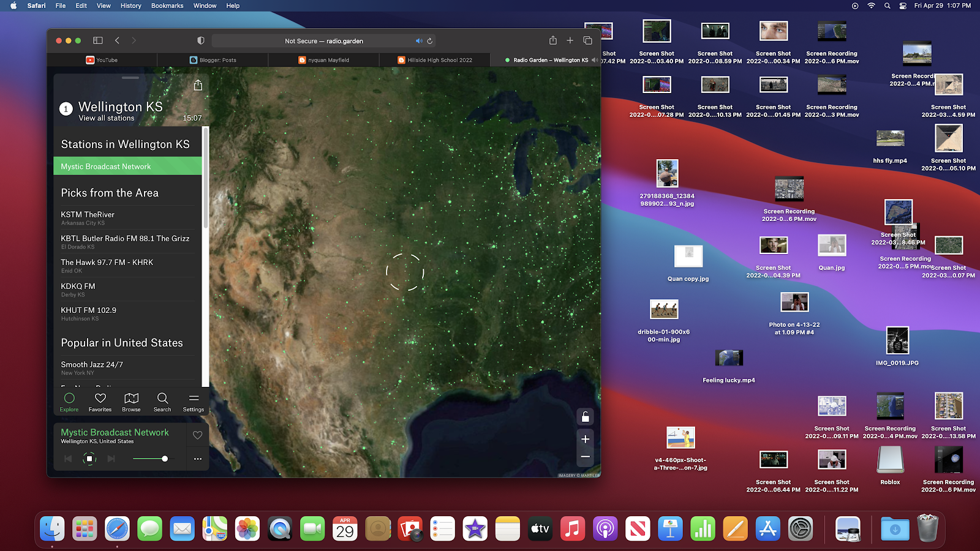Image resolution: width=980 pixels, height=551 pixels.
Task: Skip to the next station
Action: (x=111, y=459)
